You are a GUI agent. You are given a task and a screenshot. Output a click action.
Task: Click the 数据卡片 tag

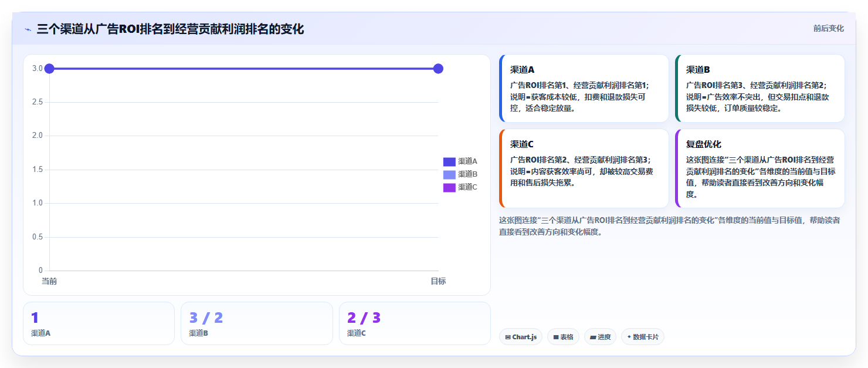642,337
